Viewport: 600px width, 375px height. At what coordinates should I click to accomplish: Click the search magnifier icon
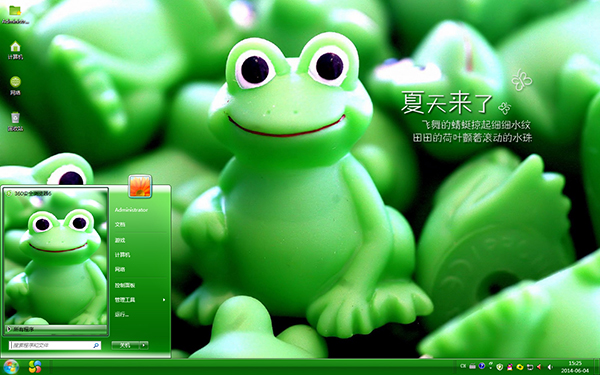tap(96, 345)
